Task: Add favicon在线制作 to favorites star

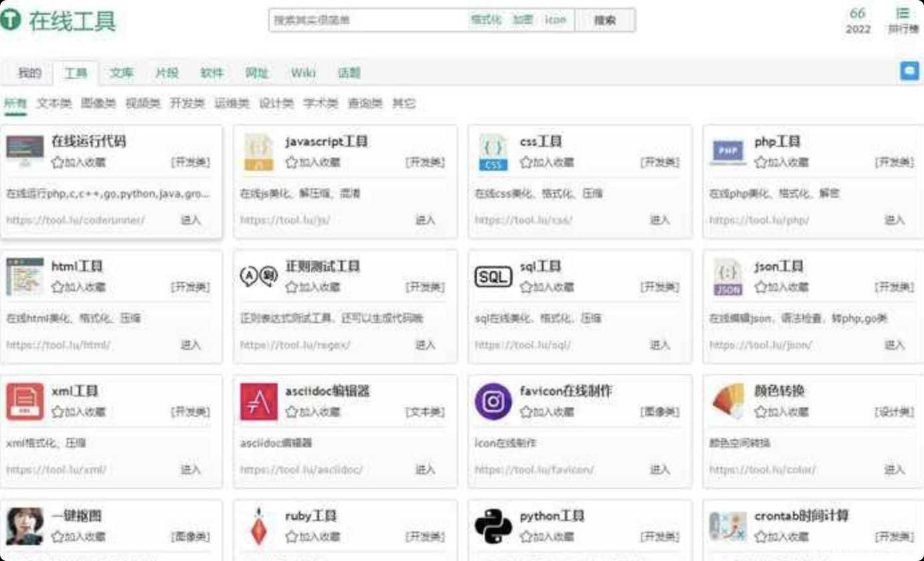Action: (x=526, y=412)
